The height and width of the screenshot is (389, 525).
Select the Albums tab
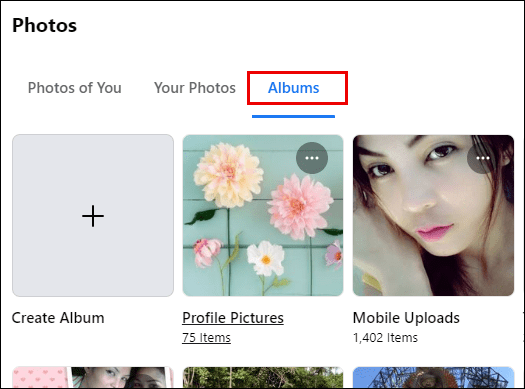(x=294, y=88)
